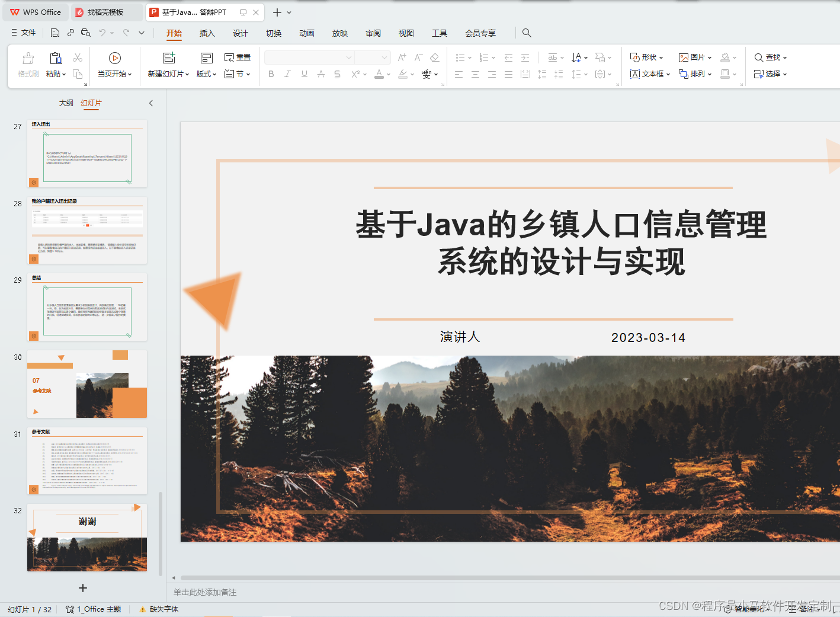This screenshot has width=840, height=617.
Task: Open the font color swatch
Action: pos(379,73)
